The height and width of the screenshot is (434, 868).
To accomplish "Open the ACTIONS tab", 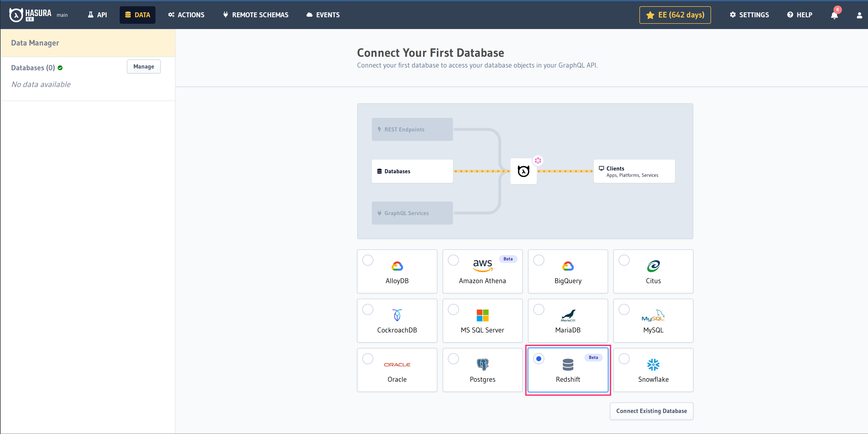I will click(x=186, y=15).
